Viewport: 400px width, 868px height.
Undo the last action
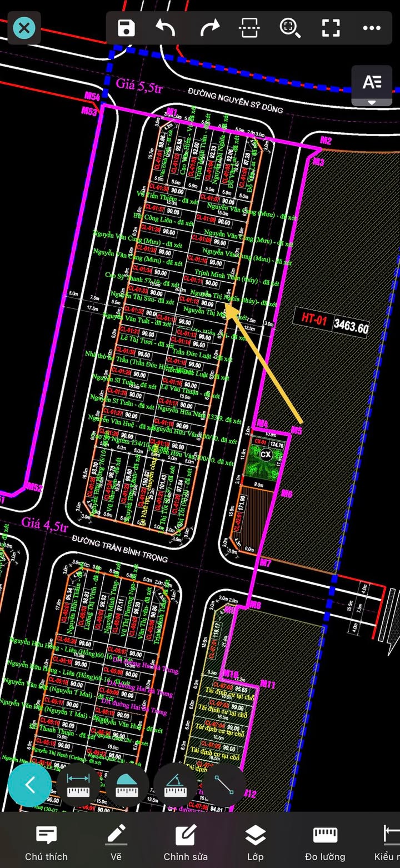click(166, 28)
